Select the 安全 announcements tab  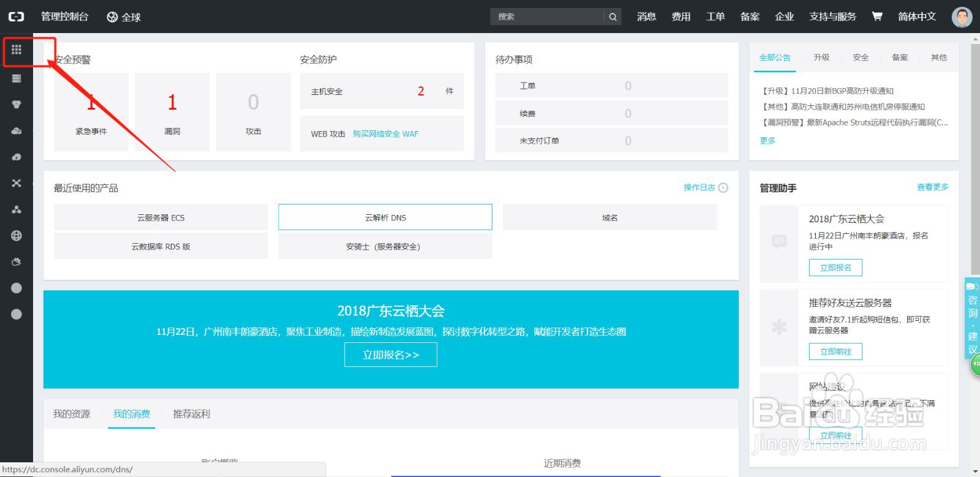click(861, 58)
